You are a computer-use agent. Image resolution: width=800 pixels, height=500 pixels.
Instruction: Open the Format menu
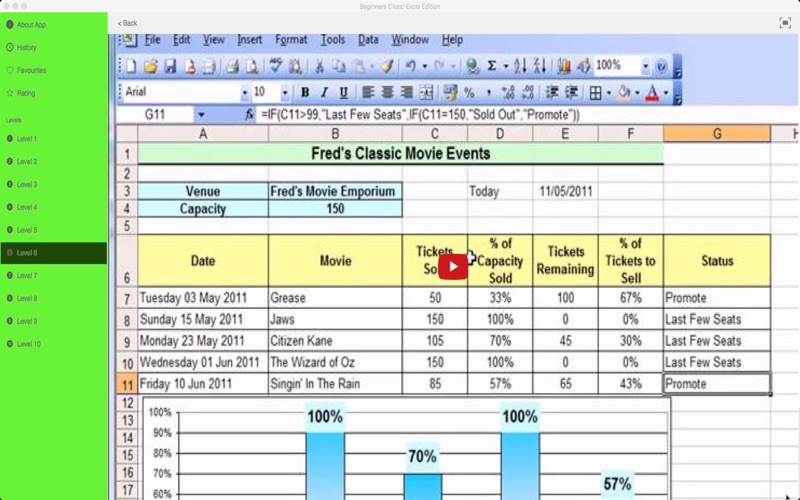[x=291, y=40]
